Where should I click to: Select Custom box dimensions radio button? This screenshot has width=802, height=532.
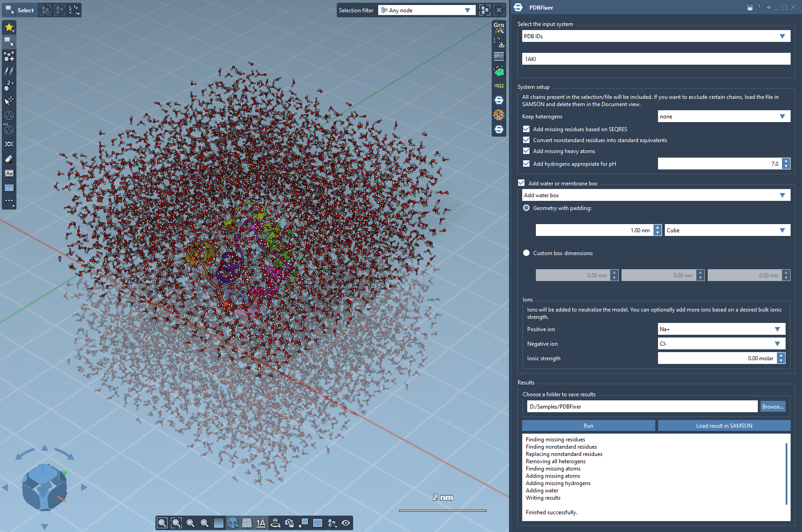point(526,253)
